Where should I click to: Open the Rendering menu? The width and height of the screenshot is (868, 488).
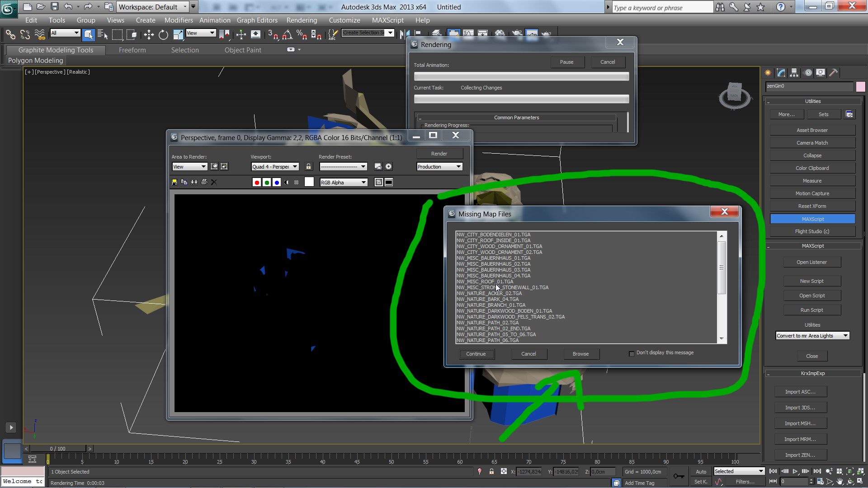click(302, 20)
